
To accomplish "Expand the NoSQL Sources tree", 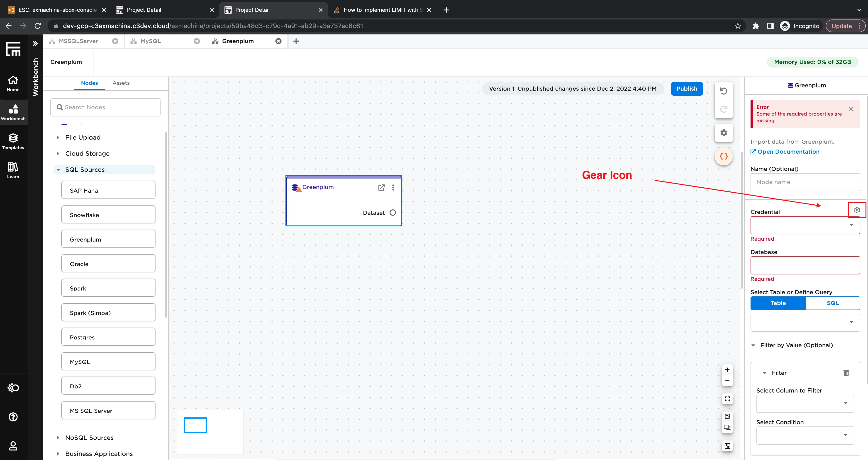I will pos(58,437).
